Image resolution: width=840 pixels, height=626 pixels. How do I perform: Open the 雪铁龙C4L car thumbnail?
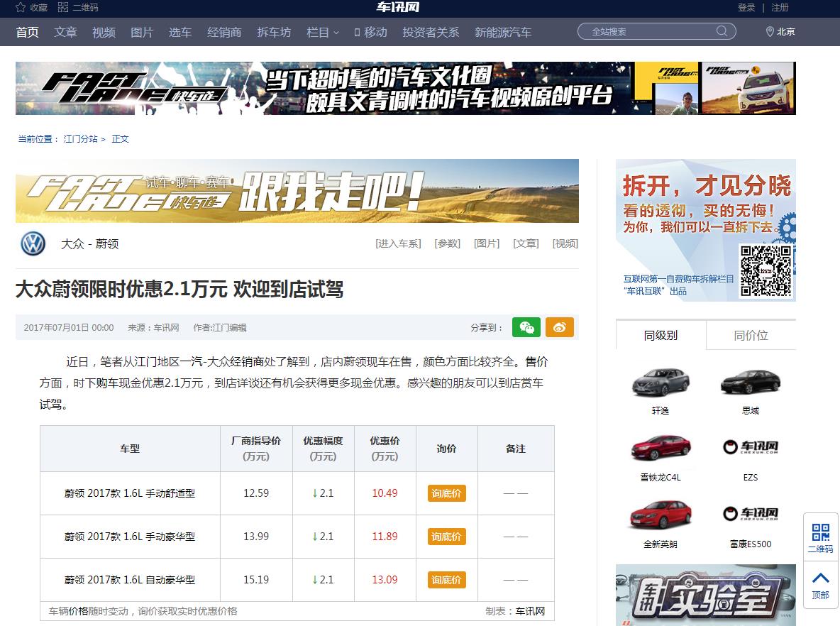[x=661, y=448]
